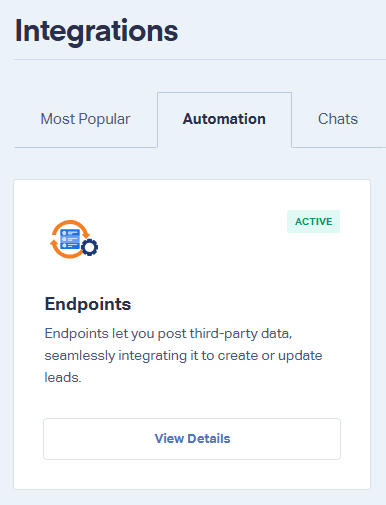Open the Most Popular tab
The height and width of the screenshot is (505, 386).
tap(85, 119)
